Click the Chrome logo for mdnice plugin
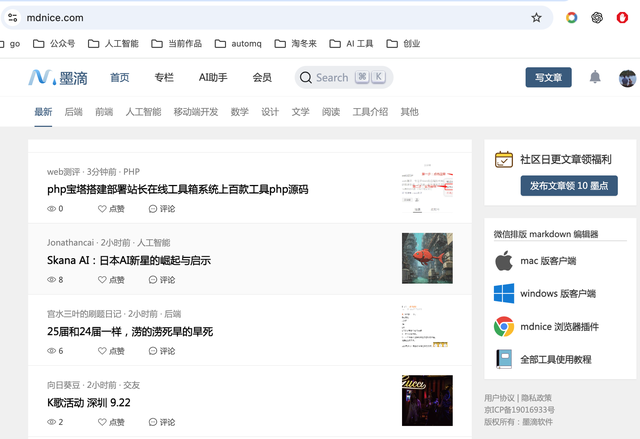This screenshot has width=640, height=439. coord(504,326)
